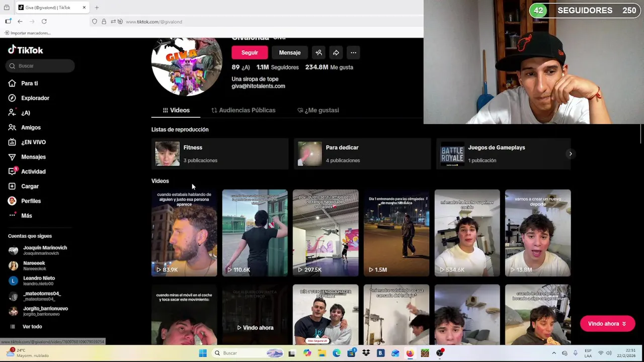Click the weather widget in the taskbar

pos(28,353)
